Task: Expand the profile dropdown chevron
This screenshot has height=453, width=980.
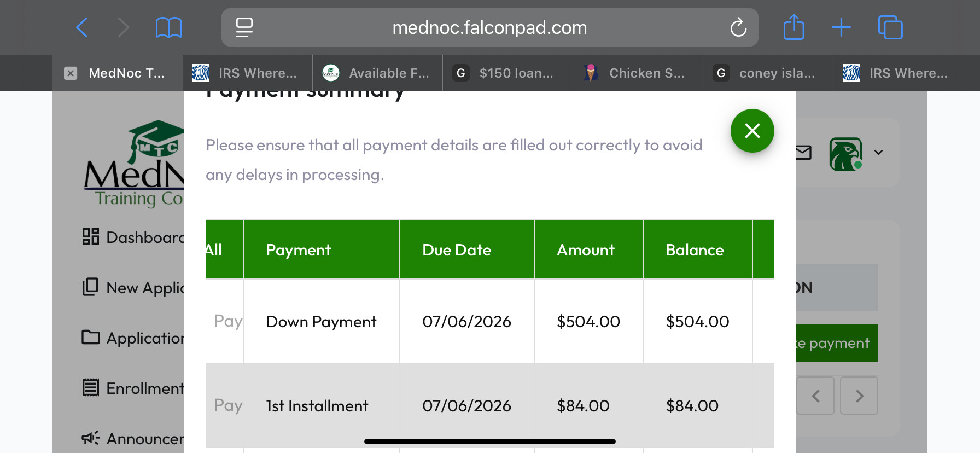Action: tap(878, 153)
